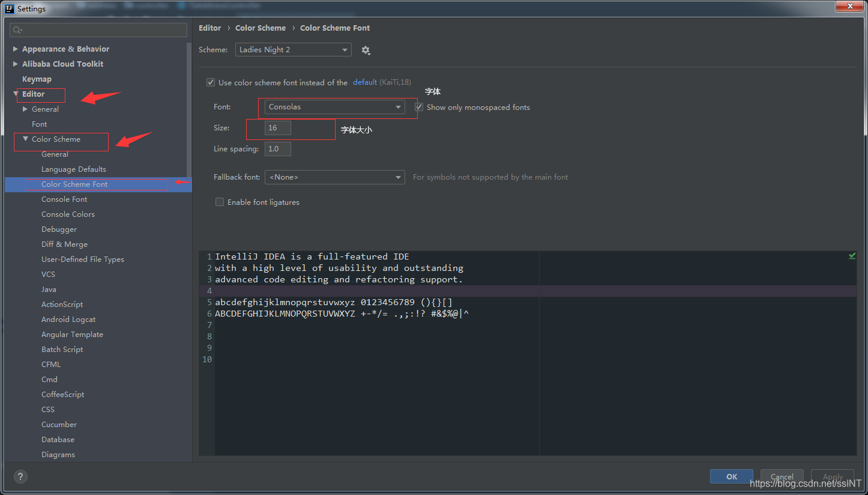
Task: Click the settings search magnifier icon
Action: [x=17, y=30]
